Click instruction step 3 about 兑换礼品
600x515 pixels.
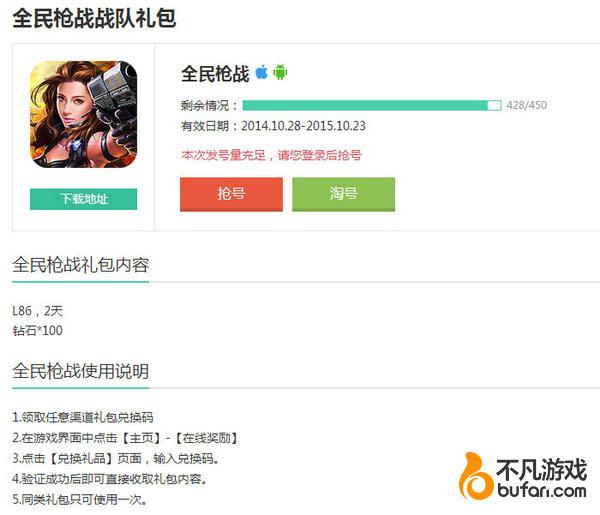coord(116,458)
